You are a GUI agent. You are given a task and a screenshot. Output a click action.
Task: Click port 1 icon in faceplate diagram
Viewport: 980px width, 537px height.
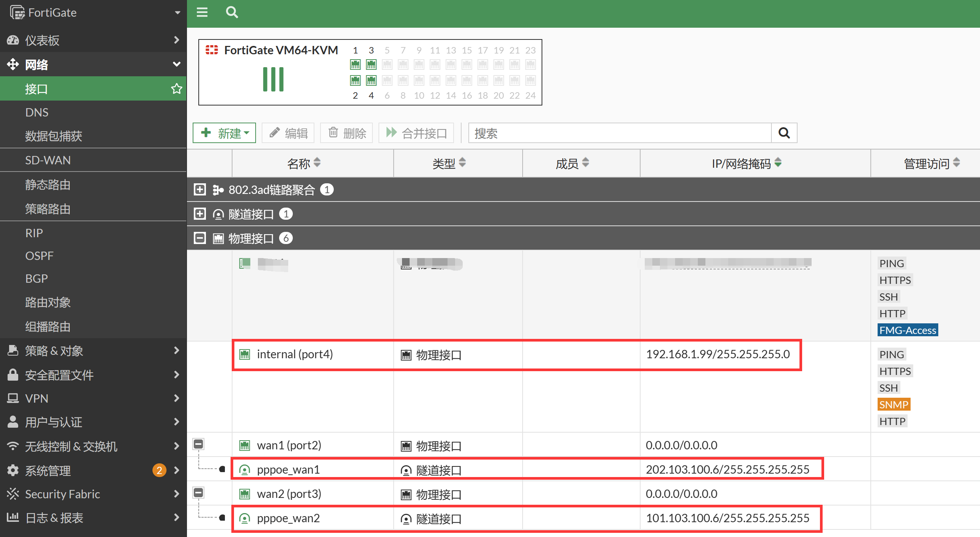(x=355, y=65)
